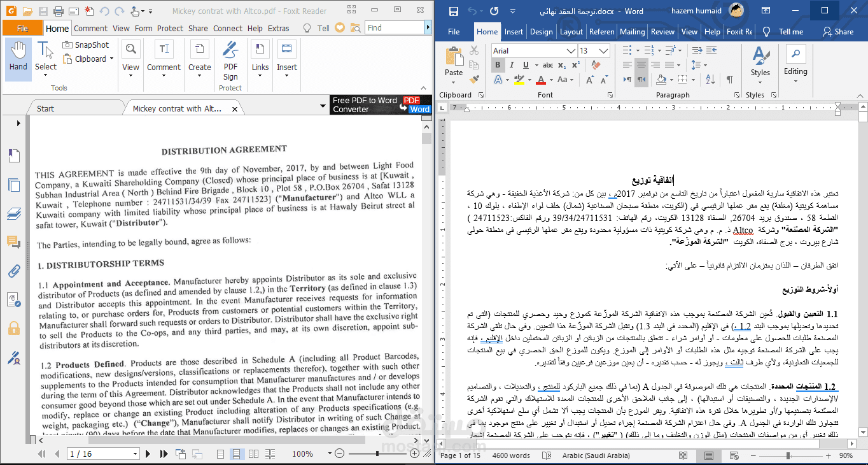Open the Protect tab in Foxit Reader

(170, 28)
